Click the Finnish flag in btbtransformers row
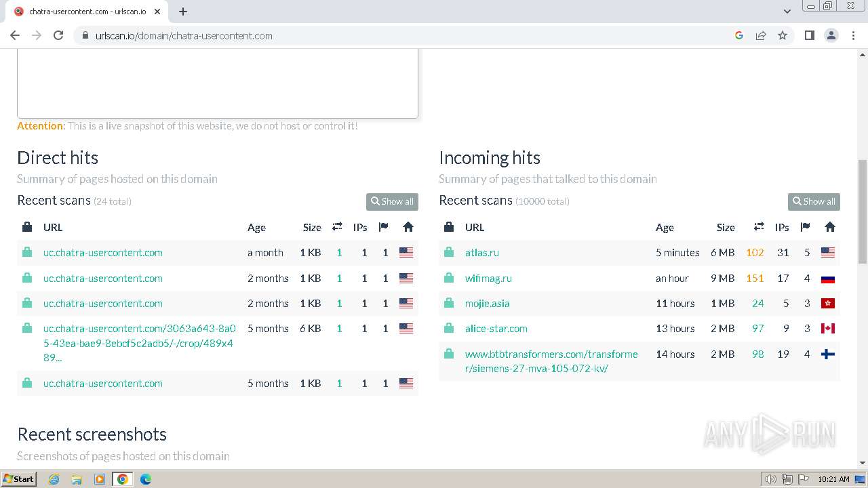The image size is (868, 488). coord(828,354)
